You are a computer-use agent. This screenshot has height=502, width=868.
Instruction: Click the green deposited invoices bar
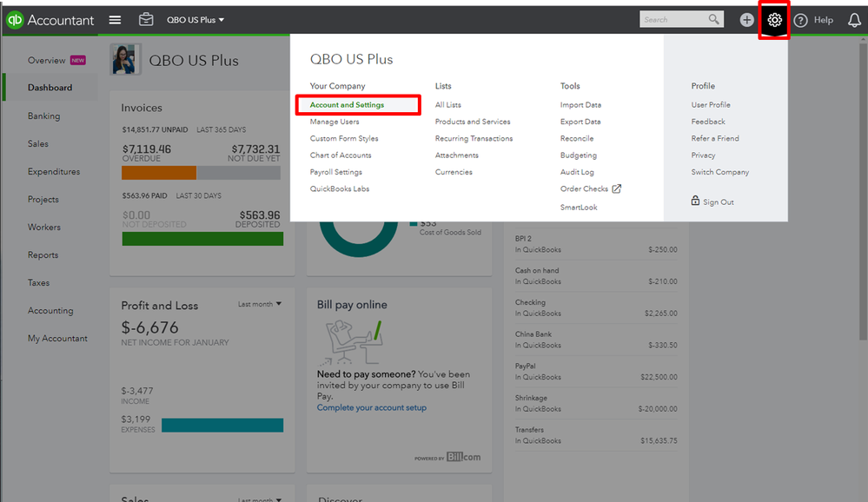[x=202, y=239]
